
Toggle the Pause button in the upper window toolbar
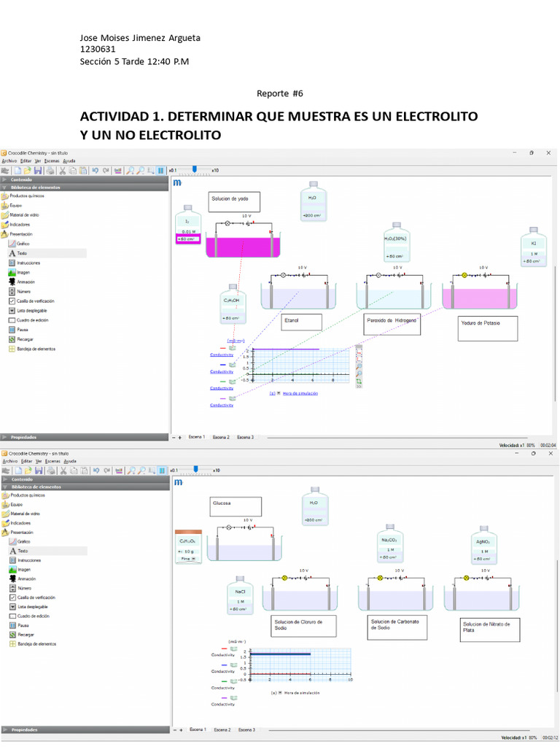click(x=160, y=171)
